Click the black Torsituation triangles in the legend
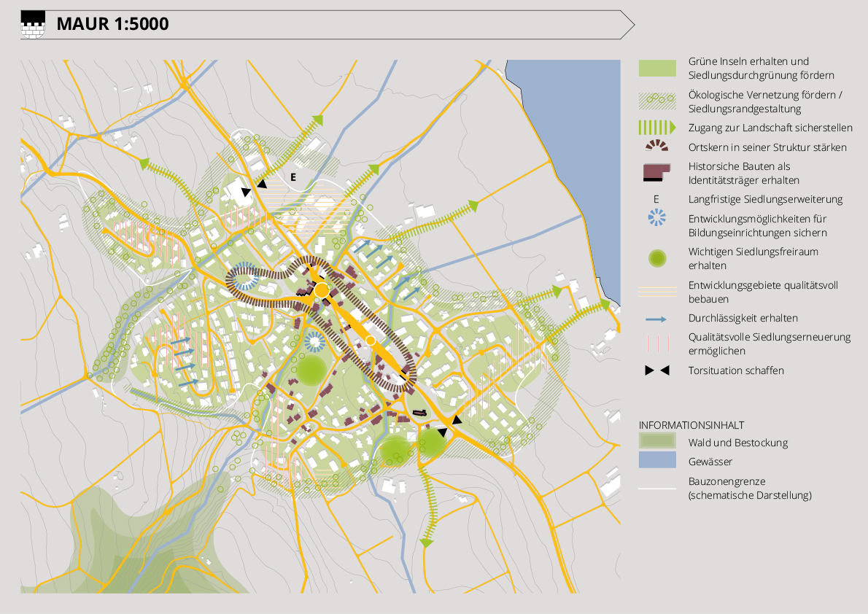This screenshot has width=868, height=614. point(656,370)
